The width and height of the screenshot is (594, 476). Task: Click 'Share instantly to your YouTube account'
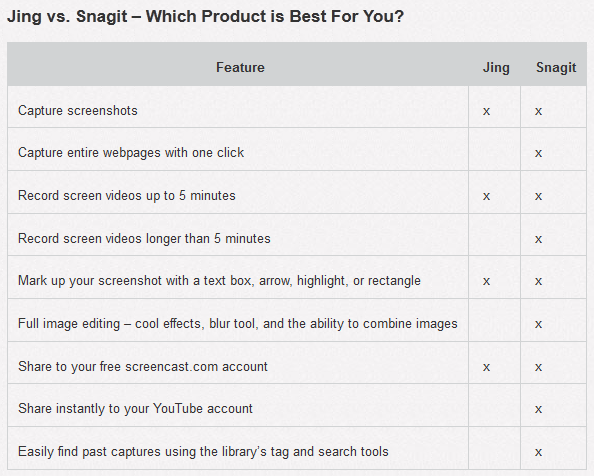[x=135, y=409]
